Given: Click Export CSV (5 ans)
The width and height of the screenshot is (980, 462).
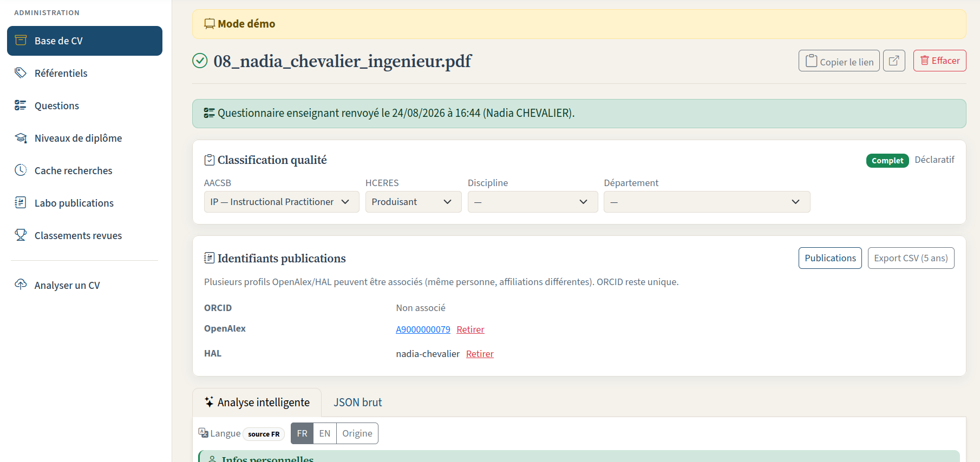Looking at the screenshot, I should (911, 258).
